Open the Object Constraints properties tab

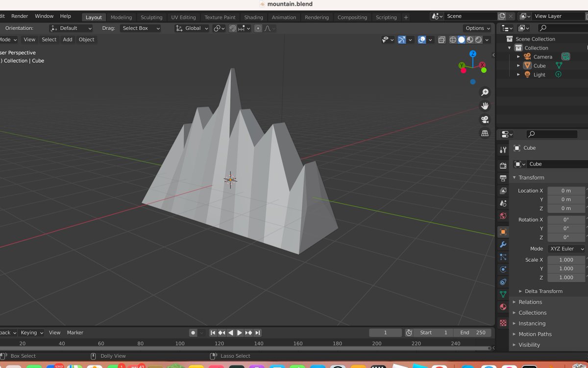503,282
